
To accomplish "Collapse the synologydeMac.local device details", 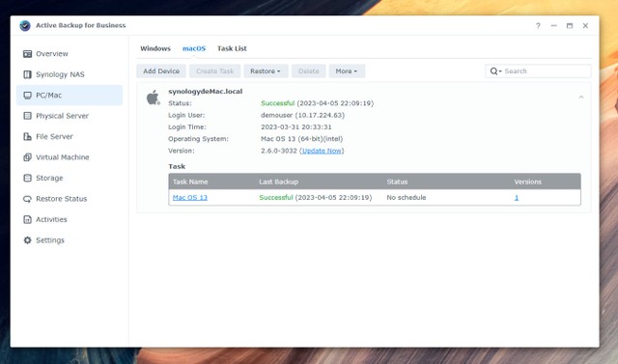I will pyautogui.click(x=581, y=97).
